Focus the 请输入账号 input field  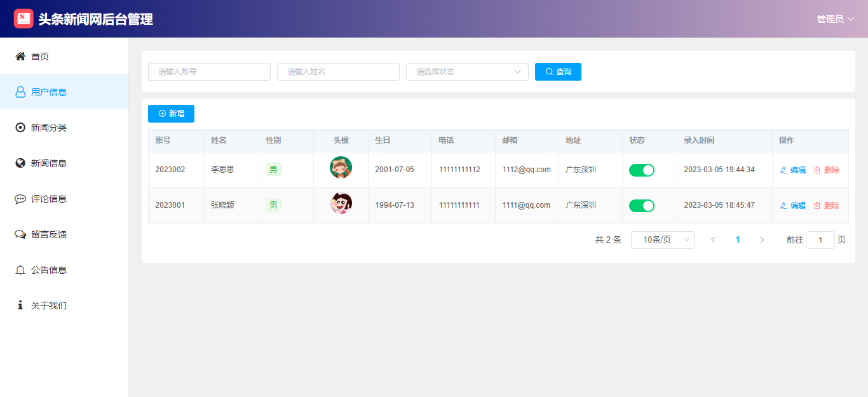click(209, 72)
